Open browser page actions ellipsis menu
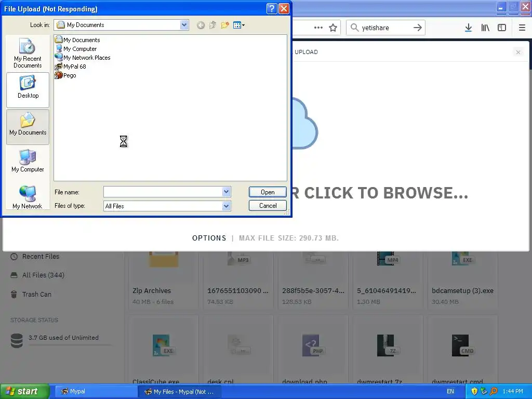 [318, 28]
